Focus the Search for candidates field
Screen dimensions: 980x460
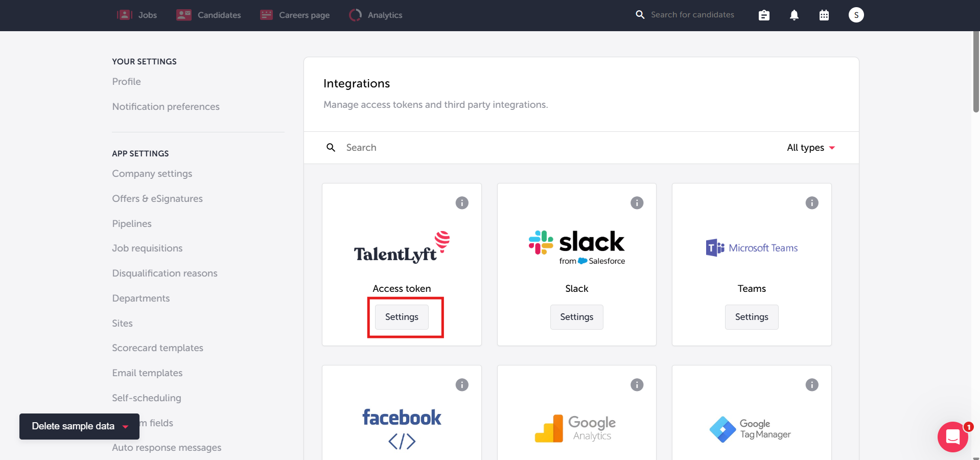[692, 15]
